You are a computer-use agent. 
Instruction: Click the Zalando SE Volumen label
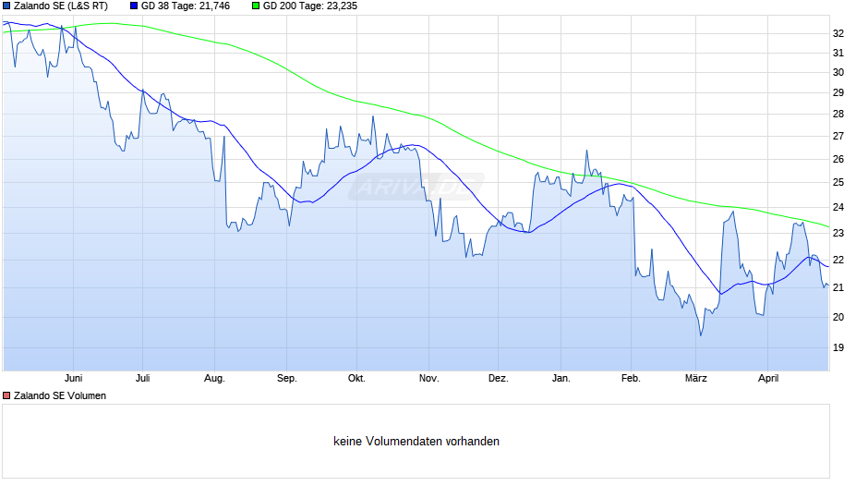coord(60,395)
